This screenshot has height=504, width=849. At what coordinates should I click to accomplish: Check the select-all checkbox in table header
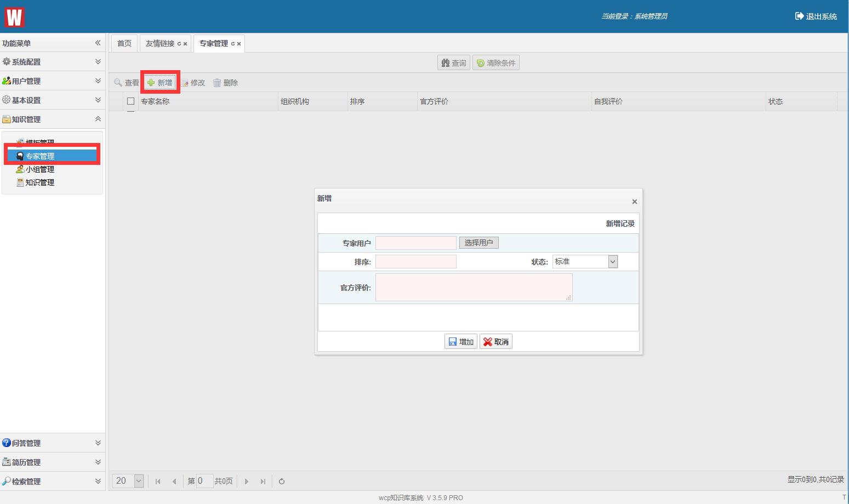[x=130, y=101]
